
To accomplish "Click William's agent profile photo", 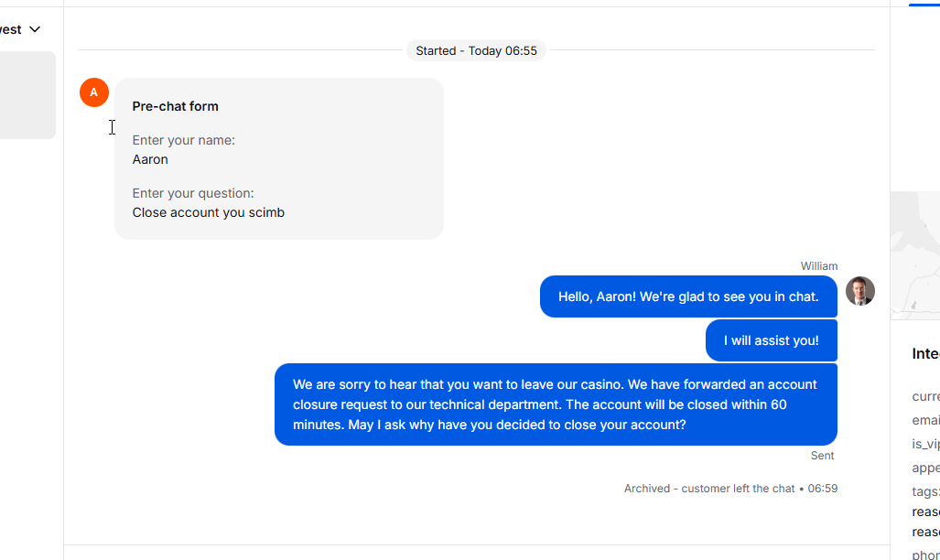I will [860, 291].
